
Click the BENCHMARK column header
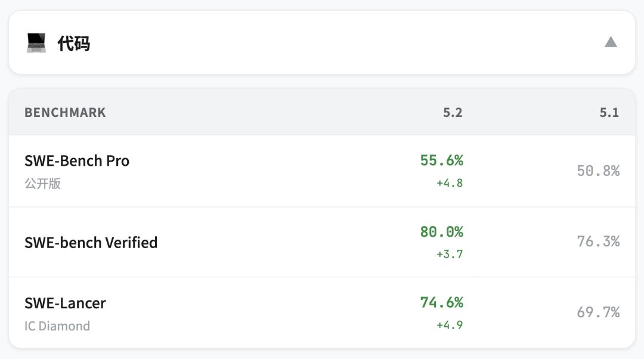65,113
